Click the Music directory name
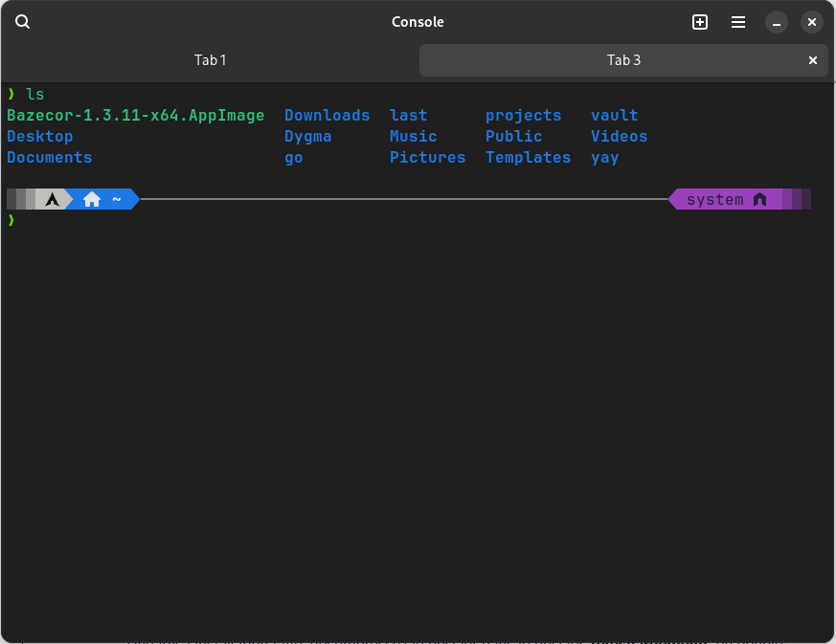 coord(413,137)
